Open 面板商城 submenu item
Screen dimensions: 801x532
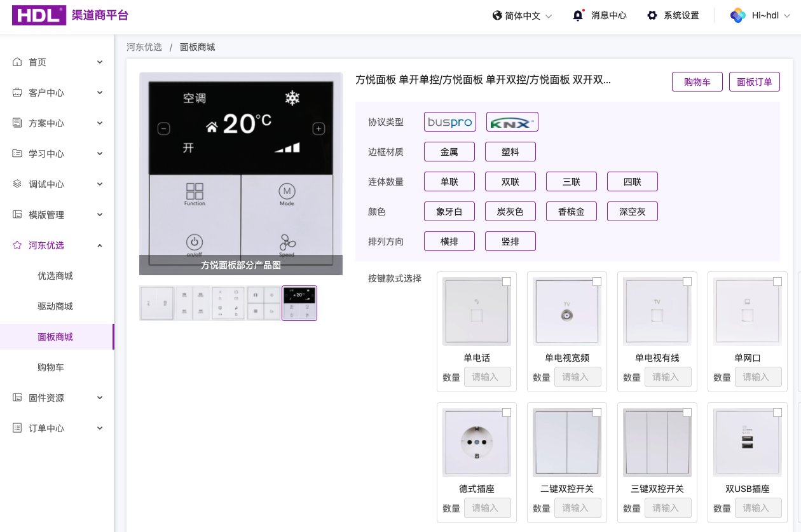pos(57,337)
